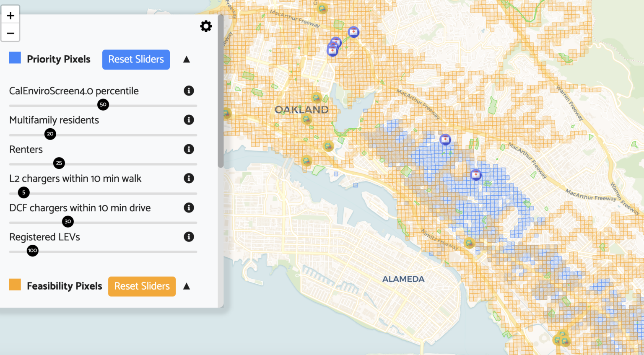Click the yellow marker at the map's top edge
Screen dimensions: 644x355
pyautogui.click(x=322, y=8)
